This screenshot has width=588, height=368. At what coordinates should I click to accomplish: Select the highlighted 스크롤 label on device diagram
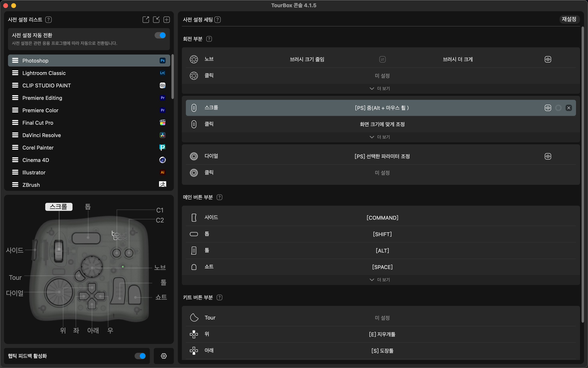coord(59,207)
